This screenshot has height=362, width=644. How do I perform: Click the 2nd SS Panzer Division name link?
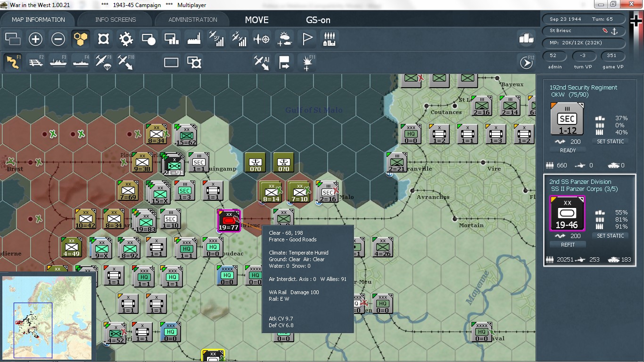point(580,181)
